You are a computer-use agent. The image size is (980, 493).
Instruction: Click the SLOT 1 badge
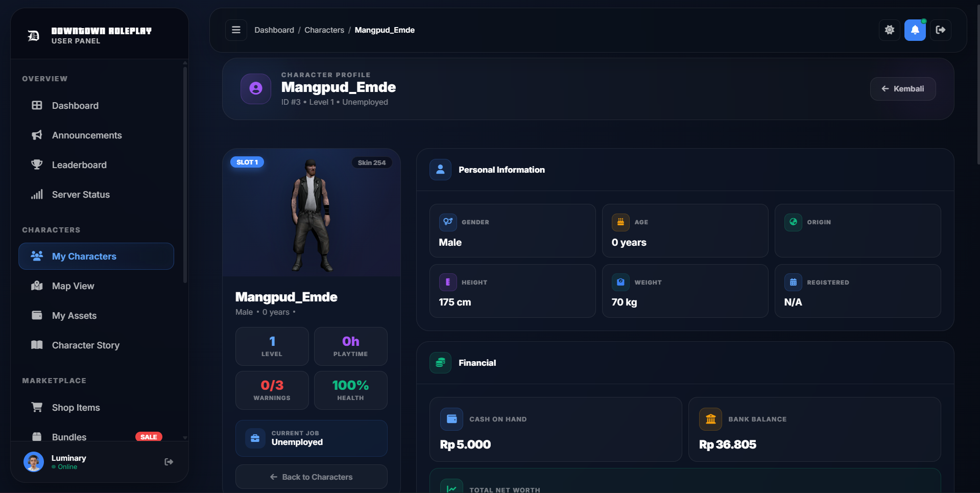click(247, 162)
